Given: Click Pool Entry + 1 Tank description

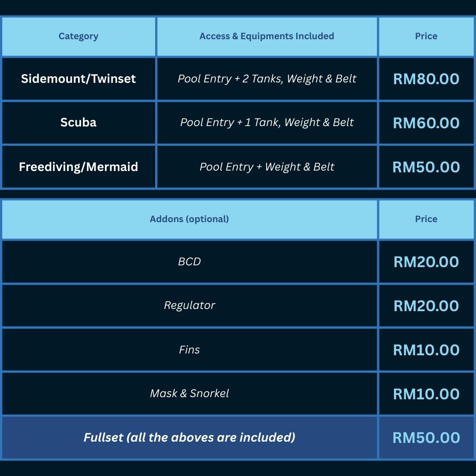Looking at the screenshot, I should click(x=267, y=123).
